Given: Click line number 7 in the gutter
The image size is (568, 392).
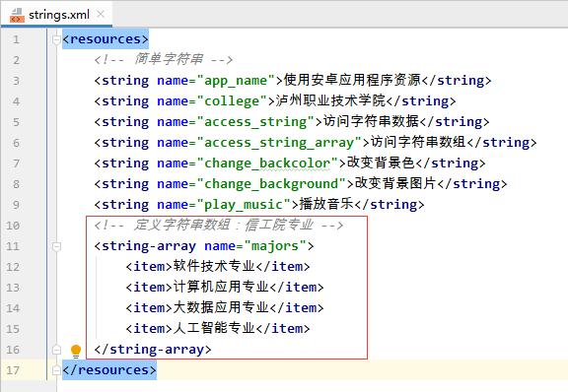Looking at the screenshot, I should point(16,163).
